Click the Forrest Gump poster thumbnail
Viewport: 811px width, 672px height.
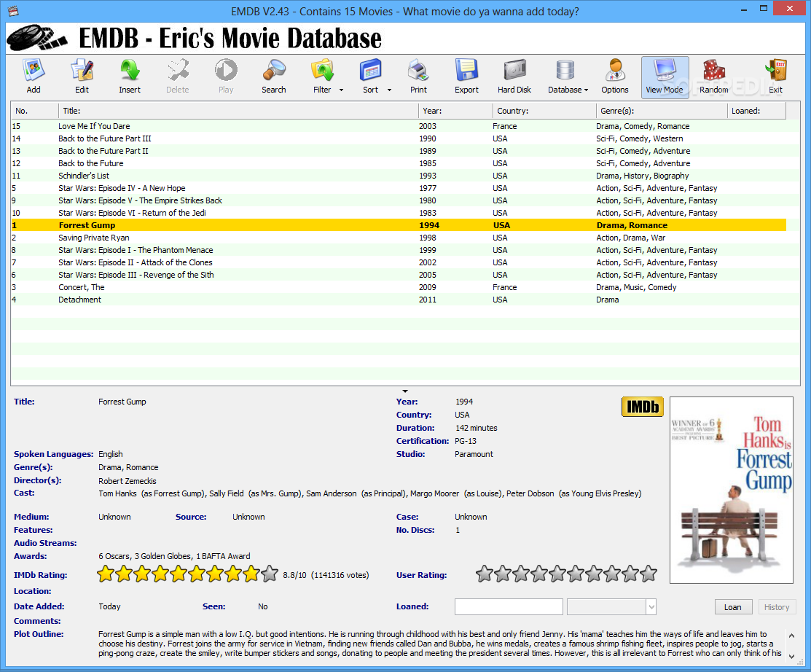coord(732,490)
